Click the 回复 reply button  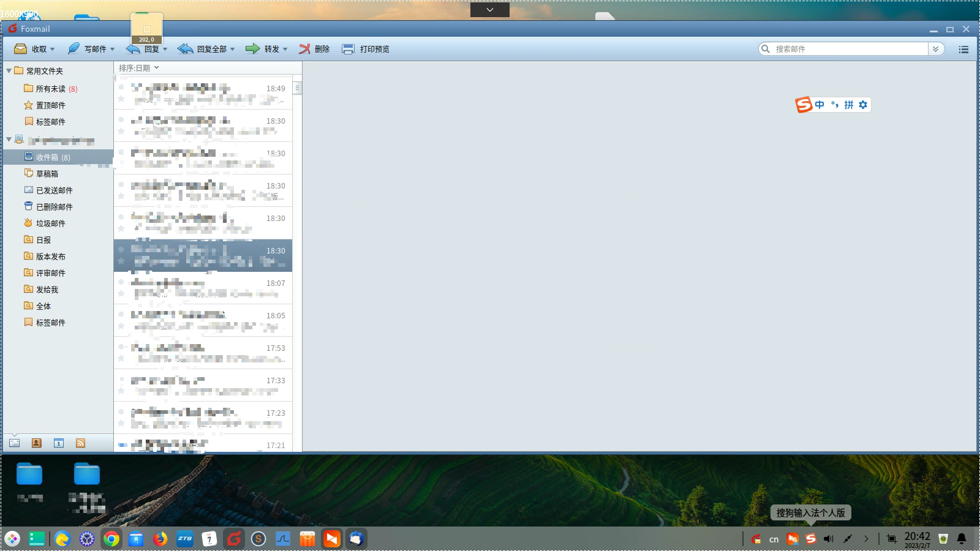143,49
